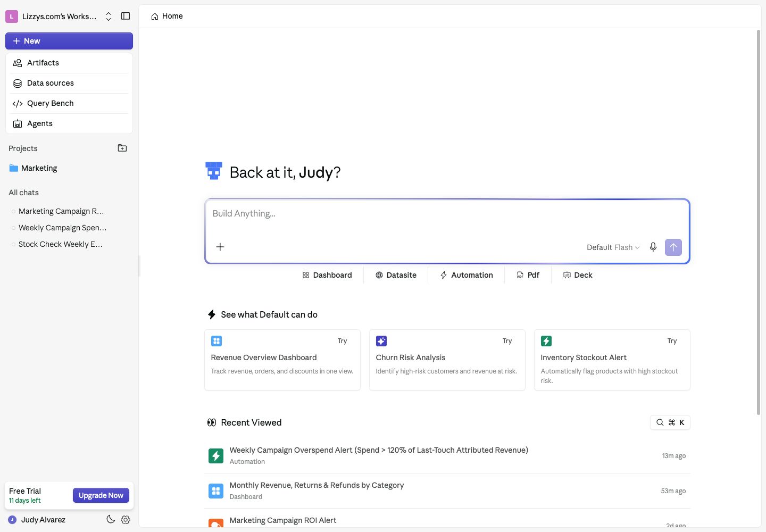Open Weekly Campaign Overspend Alert automation

(447, 456)
